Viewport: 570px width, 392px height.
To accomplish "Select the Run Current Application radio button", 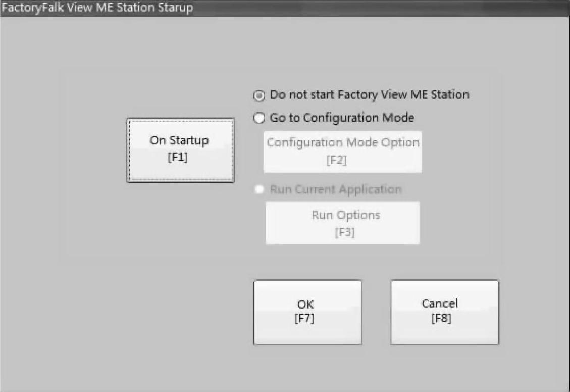I will [259, 189].
